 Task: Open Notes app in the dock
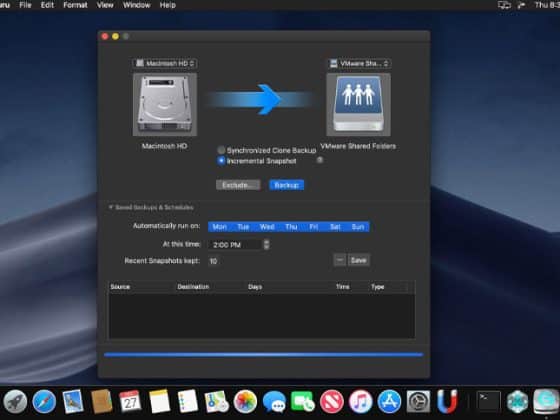(159, 401)
